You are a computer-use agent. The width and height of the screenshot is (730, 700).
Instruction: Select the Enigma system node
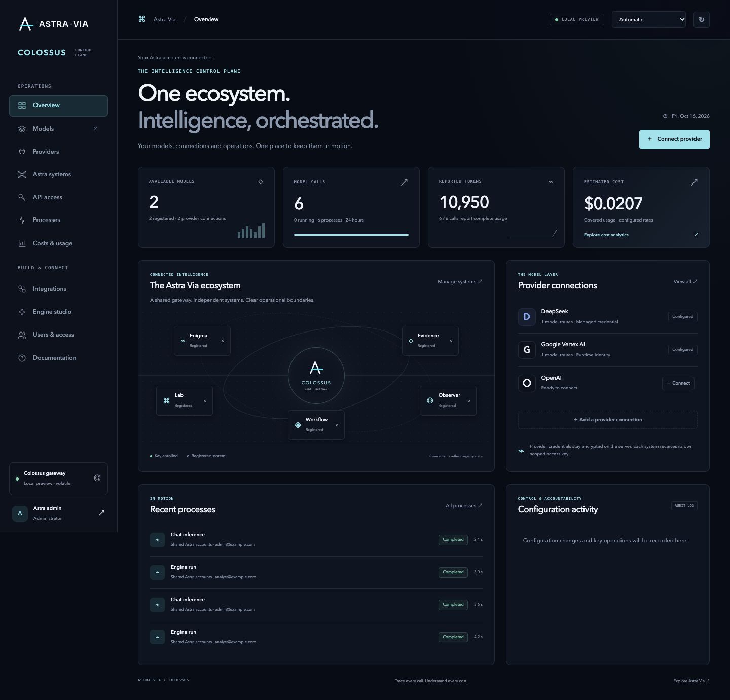[202, 341]
